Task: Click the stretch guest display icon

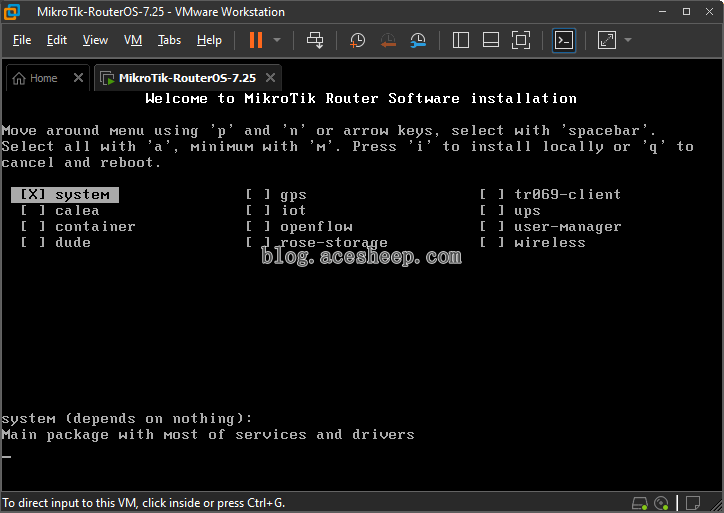Action: point(607,40)
